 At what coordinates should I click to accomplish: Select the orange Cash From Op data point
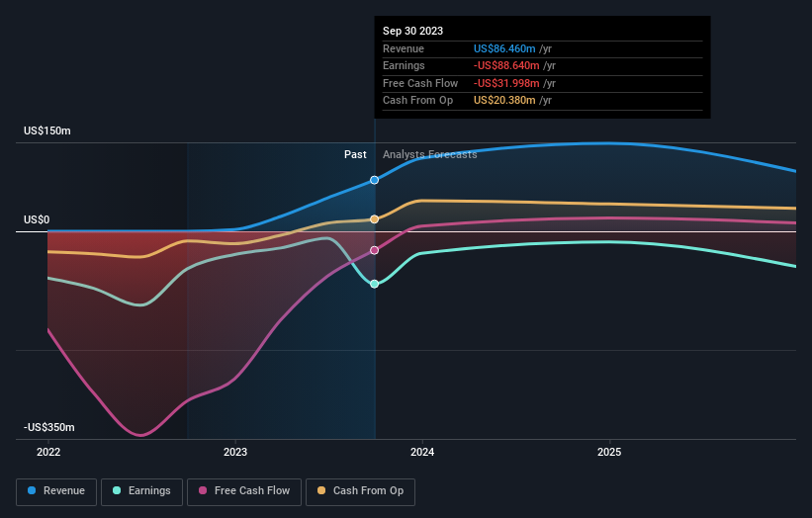click(375, 219)
